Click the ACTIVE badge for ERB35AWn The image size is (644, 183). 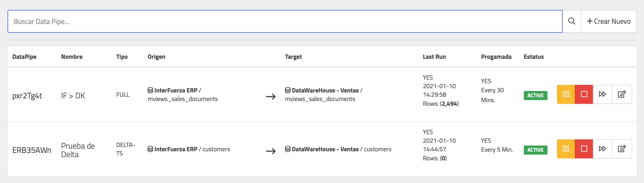click(x=535, y=150)
